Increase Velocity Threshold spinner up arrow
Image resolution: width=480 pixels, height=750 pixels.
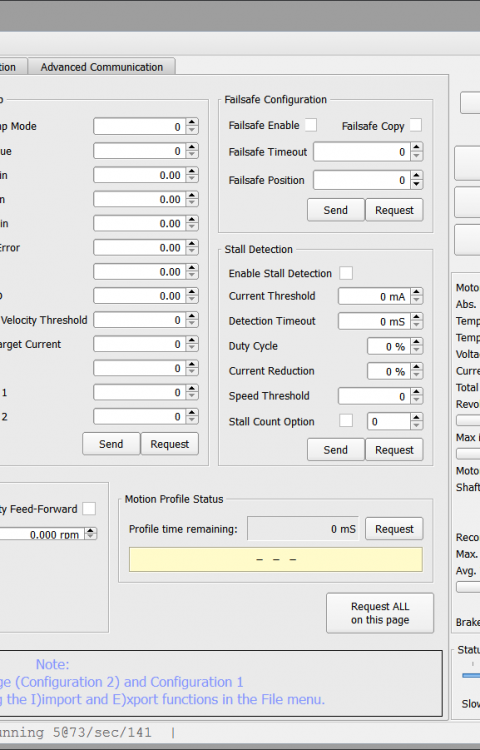point(192,316)
